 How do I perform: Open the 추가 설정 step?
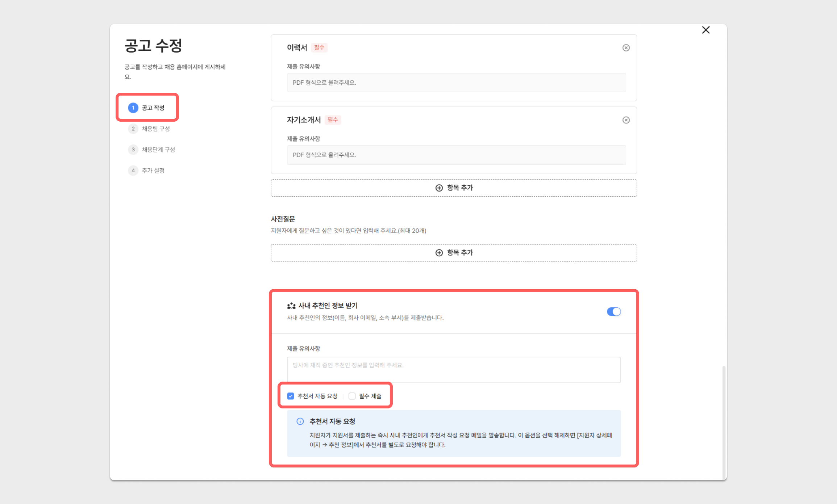[x=153, y=171]
